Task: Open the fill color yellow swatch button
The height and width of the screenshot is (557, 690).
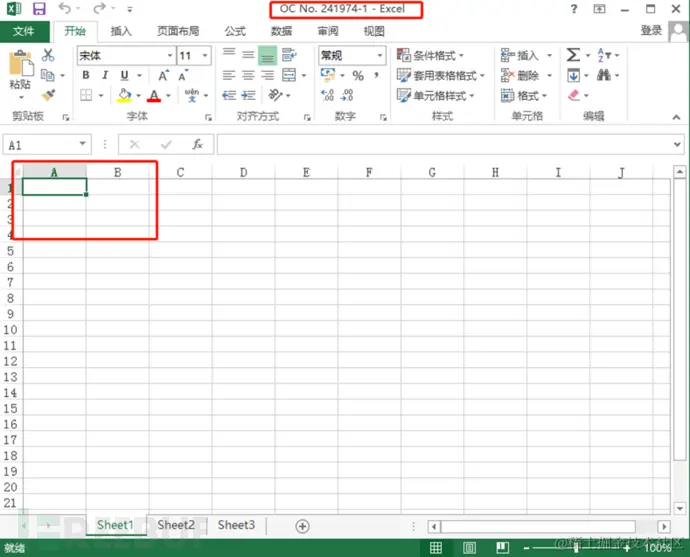Action: (x=125, y=95)
